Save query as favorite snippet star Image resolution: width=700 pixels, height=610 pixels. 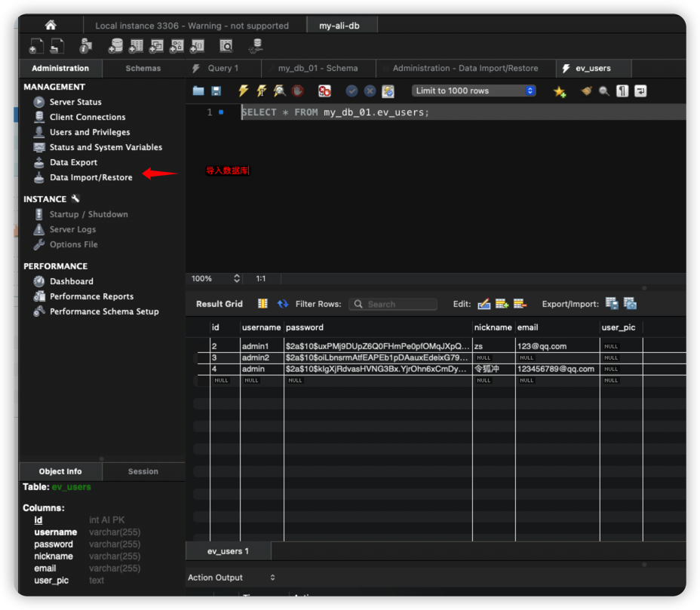point(560,91)
